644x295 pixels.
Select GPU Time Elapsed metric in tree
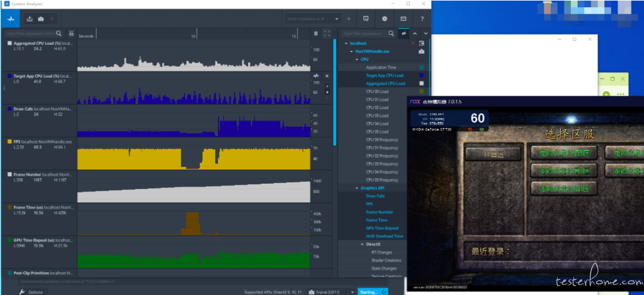(382, 228)
